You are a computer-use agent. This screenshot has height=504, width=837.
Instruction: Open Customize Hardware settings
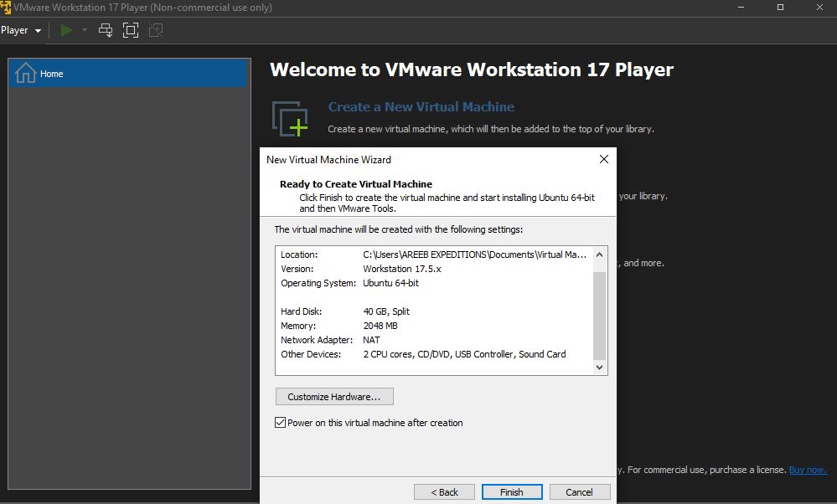tap(334, 397)
